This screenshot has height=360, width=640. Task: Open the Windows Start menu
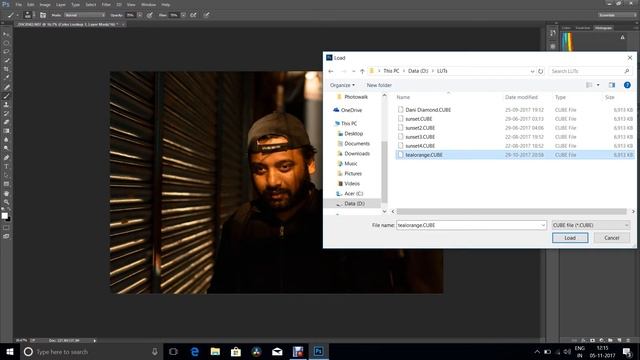10,351
